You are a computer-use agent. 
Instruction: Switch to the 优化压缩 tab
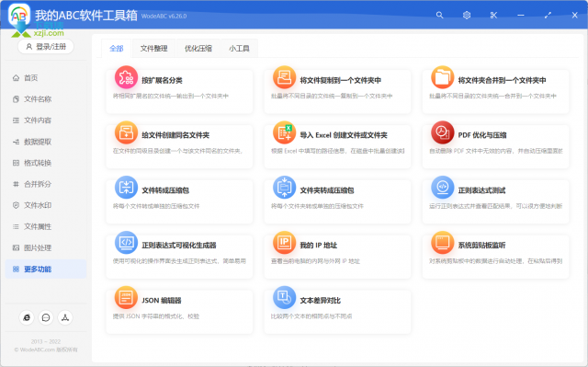(198, 49)
